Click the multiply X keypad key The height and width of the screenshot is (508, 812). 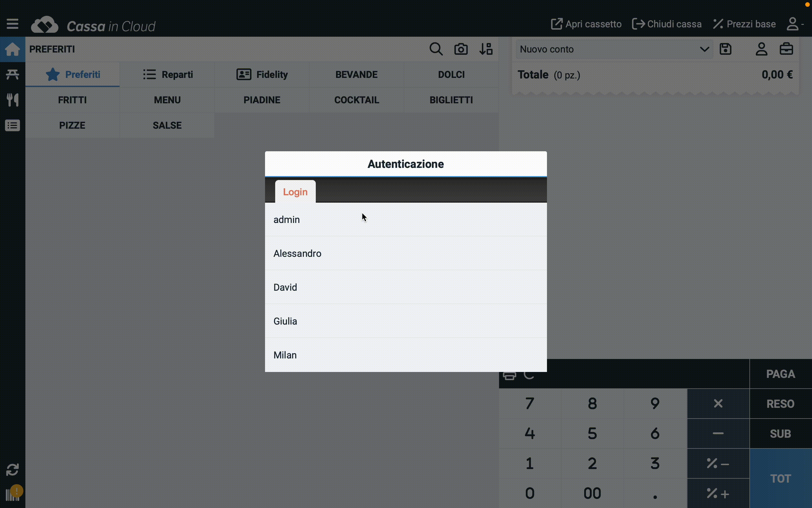tap(718, 403)
